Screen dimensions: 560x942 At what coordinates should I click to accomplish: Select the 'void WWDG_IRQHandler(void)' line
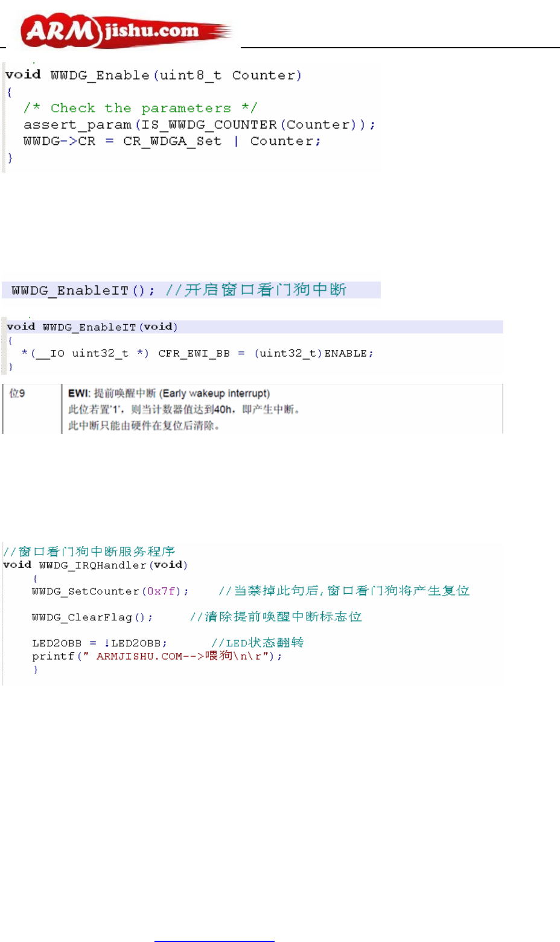(x=95, y=565)
